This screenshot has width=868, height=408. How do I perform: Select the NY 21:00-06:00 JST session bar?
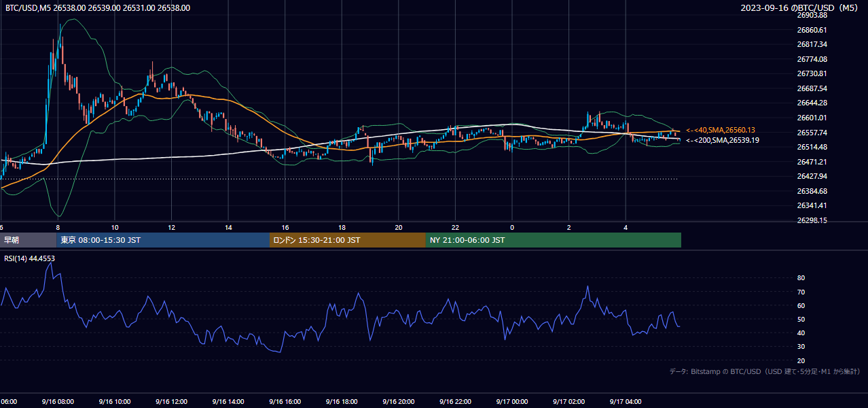point(554,240)
